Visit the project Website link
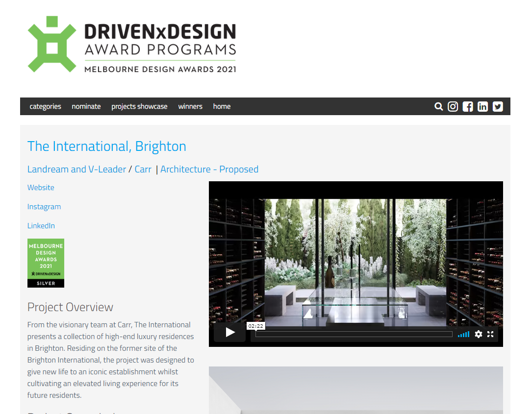The image size is (532, 414). pyautogui.click(x=41, y=188)
